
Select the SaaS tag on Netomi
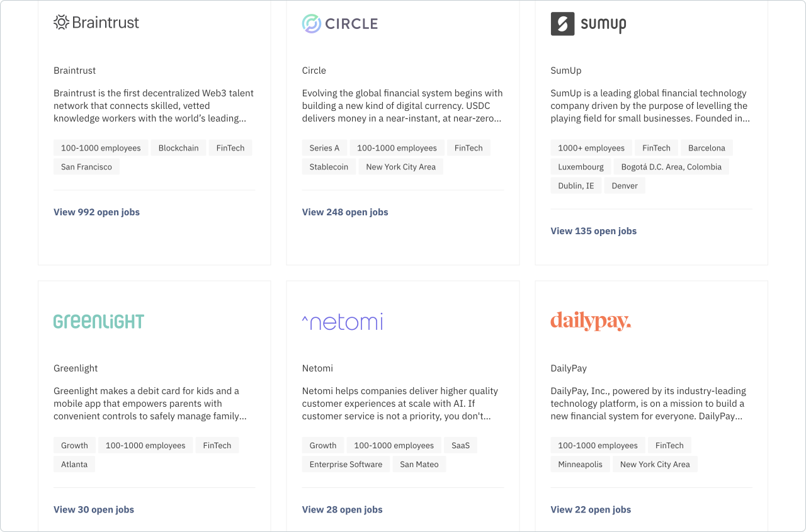point(460,445)
